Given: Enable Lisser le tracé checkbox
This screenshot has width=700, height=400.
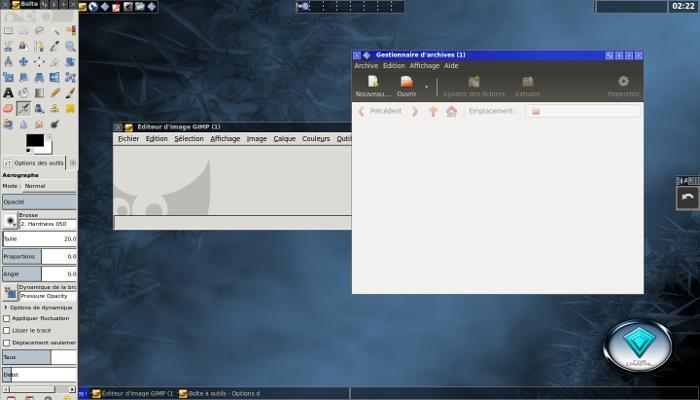Looking at the screenshot, I should click(x=7, y=330).
